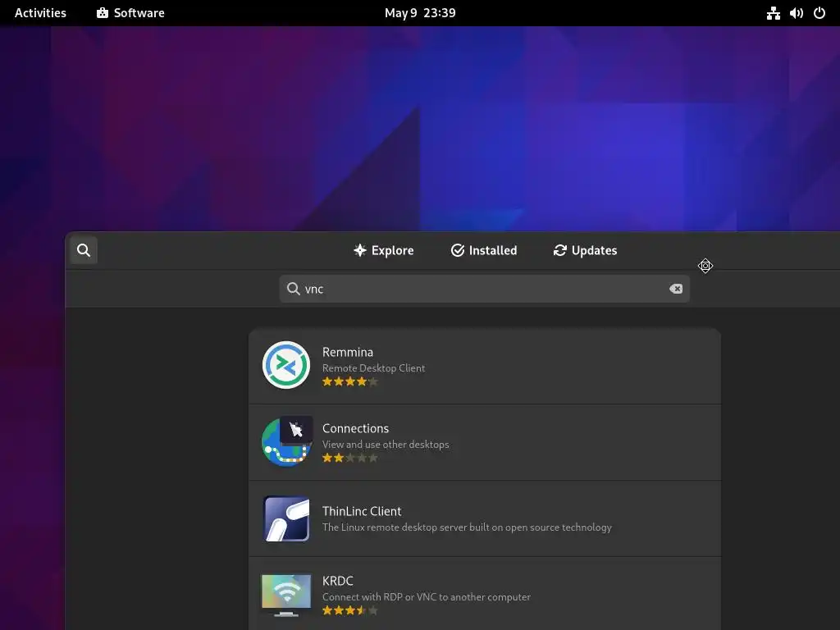Click 'Connect with RDP or VNC' description

[427, 597]
